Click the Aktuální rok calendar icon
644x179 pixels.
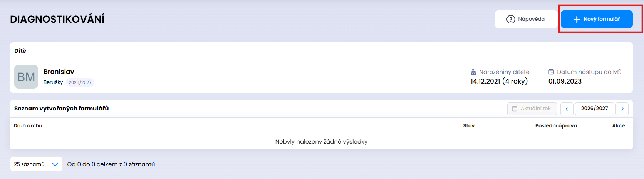[515, 109]
